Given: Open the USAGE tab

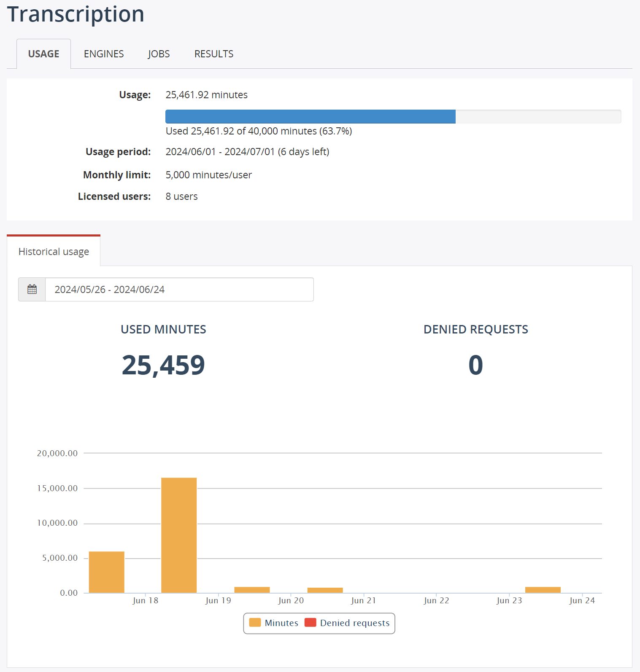Looking at the screenshot, I should point(43,54).
